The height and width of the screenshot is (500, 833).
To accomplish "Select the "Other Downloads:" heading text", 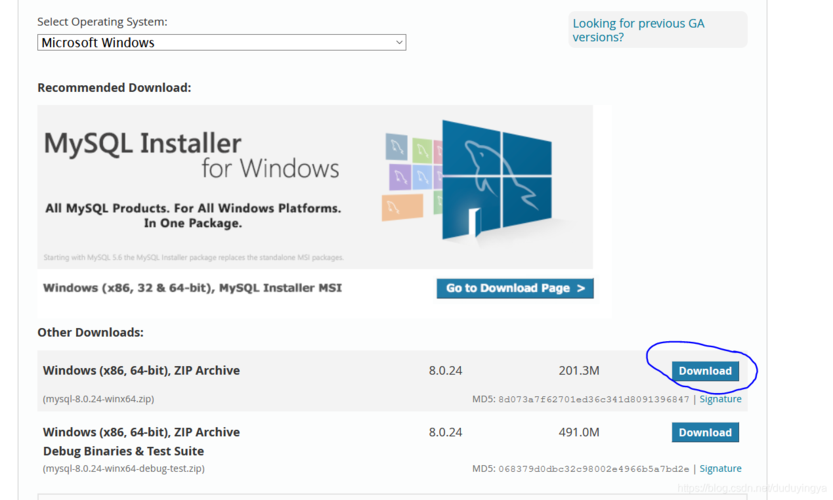I will [x=90, y=333].
